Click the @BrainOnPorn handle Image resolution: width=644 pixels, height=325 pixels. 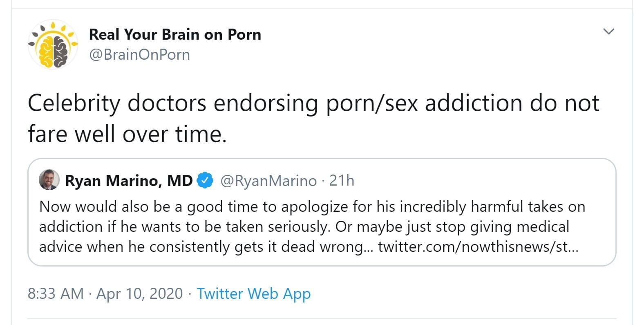coord(139,55)
